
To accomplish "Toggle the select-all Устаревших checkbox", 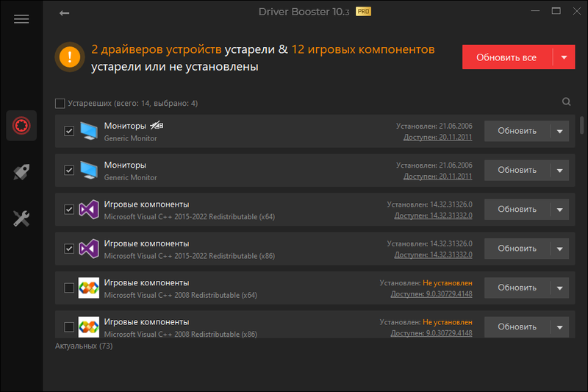I will (x=60, y=104).
